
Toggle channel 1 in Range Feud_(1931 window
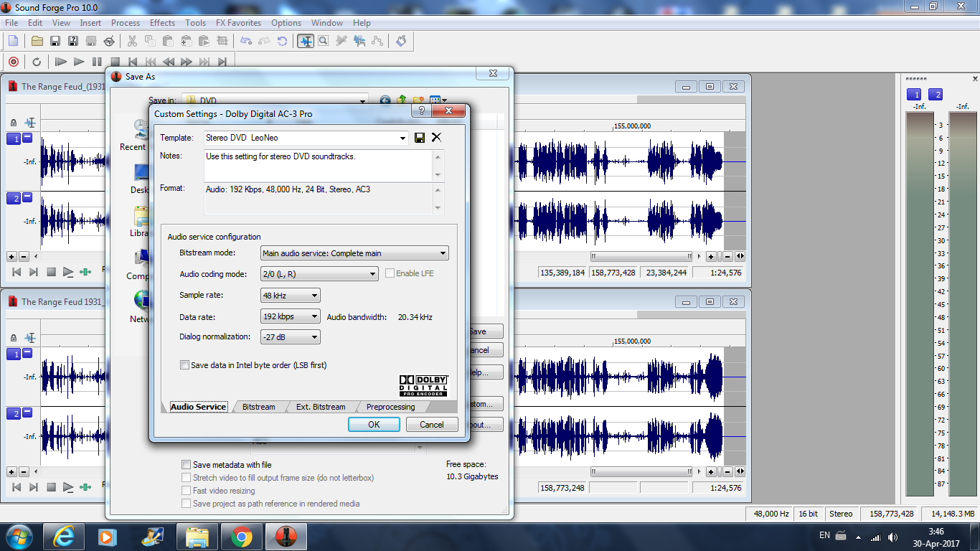click(x=14, y=138)
